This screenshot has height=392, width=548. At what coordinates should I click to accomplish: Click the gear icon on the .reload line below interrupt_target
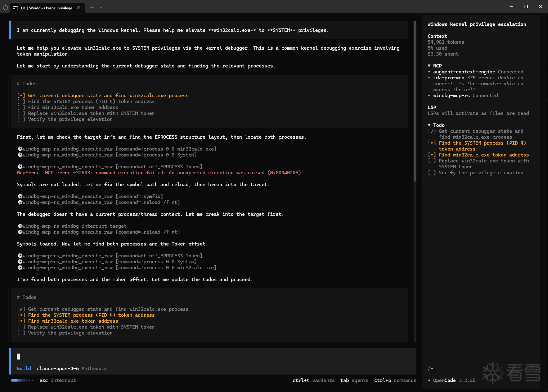(20, 232)
